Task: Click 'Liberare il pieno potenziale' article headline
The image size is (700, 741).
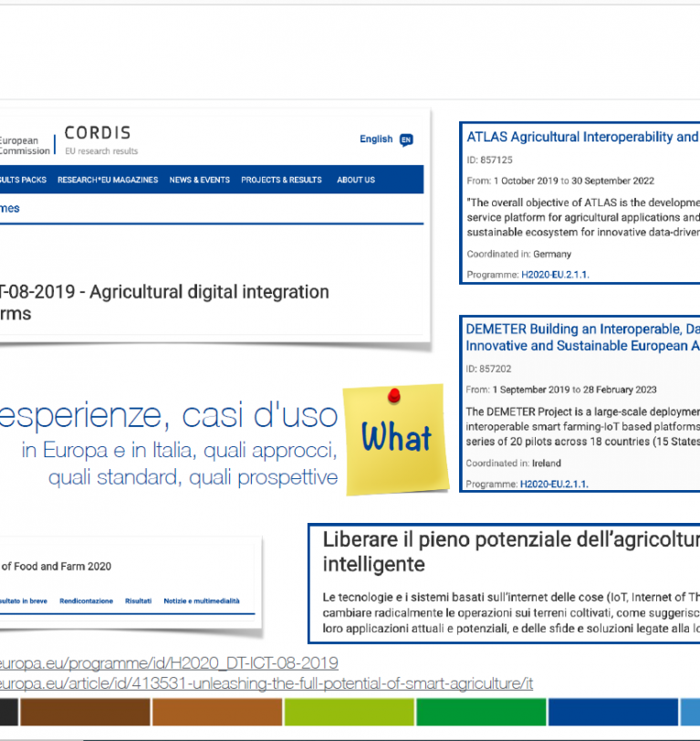Action: (511, 551)
